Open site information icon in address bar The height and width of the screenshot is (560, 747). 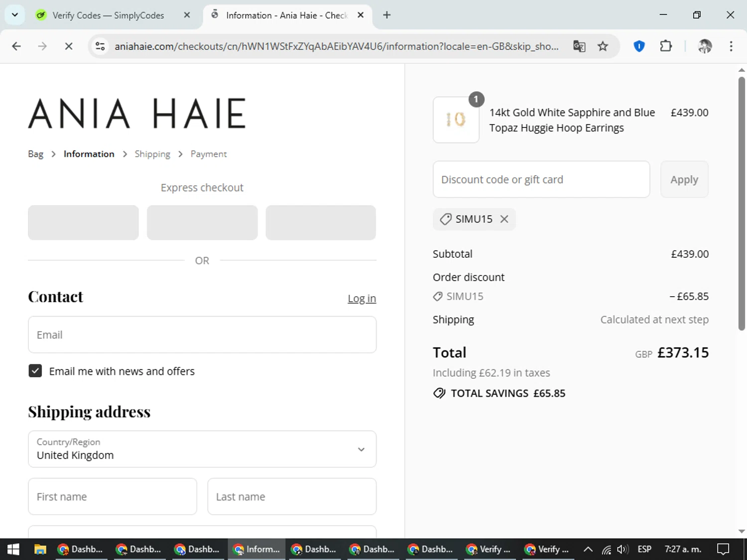tap(100, 46)
